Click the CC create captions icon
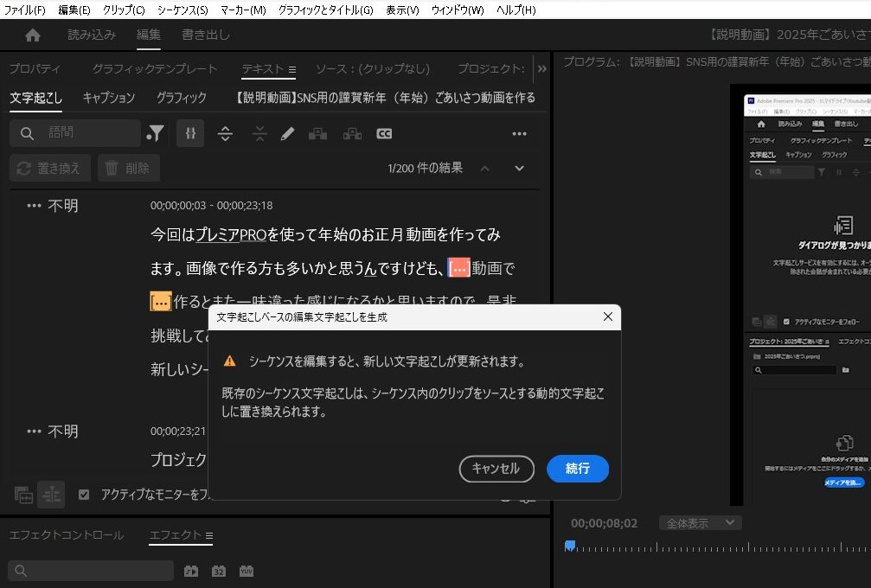Viewport: 871px width, 588px height. click(x=384, y=133)
